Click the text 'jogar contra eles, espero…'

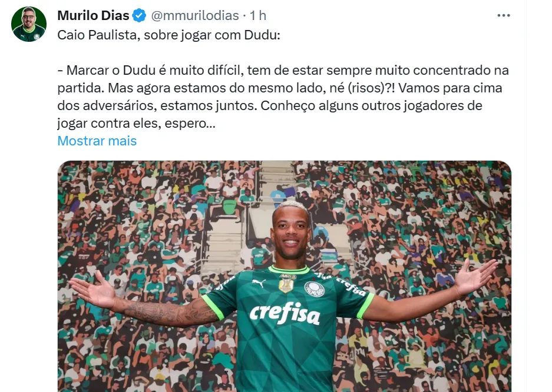pyautogui.click(x=136, y=123)
